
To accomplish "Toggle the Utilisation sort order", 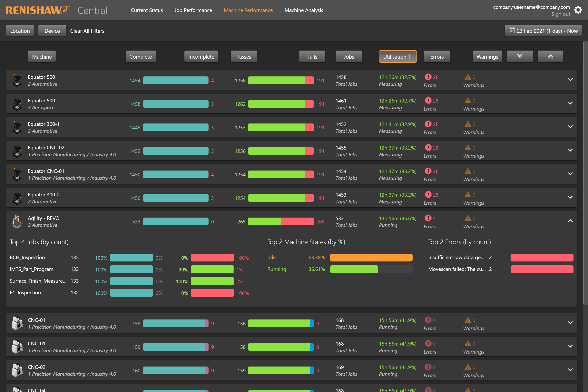I will [397, 57].
